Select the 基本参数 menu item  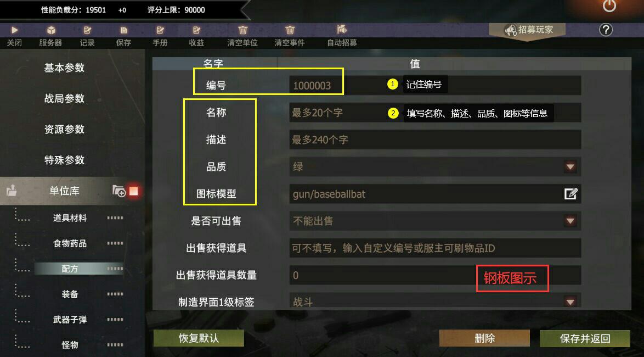pyautogui.click(x=65, y=68)
